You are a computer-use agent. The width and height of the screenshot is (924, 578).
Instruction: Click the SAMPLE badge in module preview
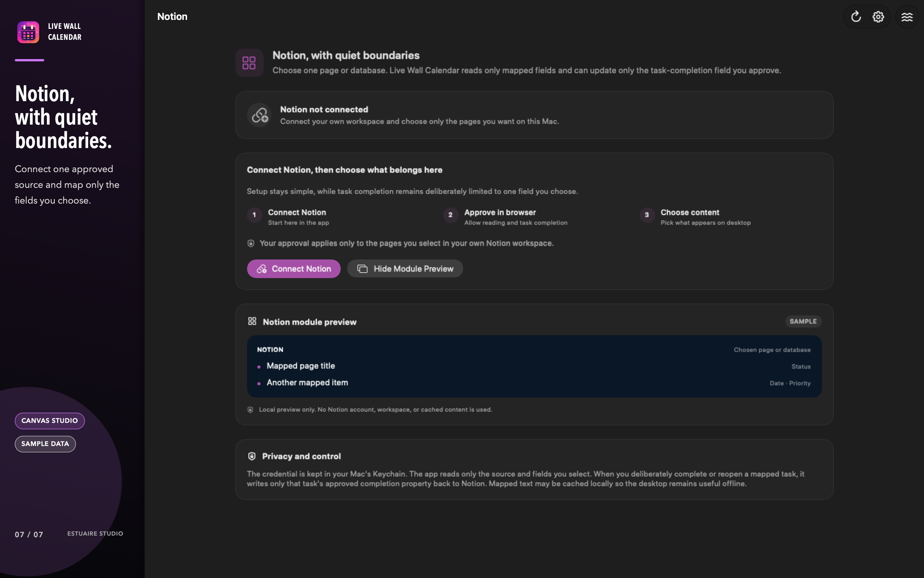click(x=803, y=321)
